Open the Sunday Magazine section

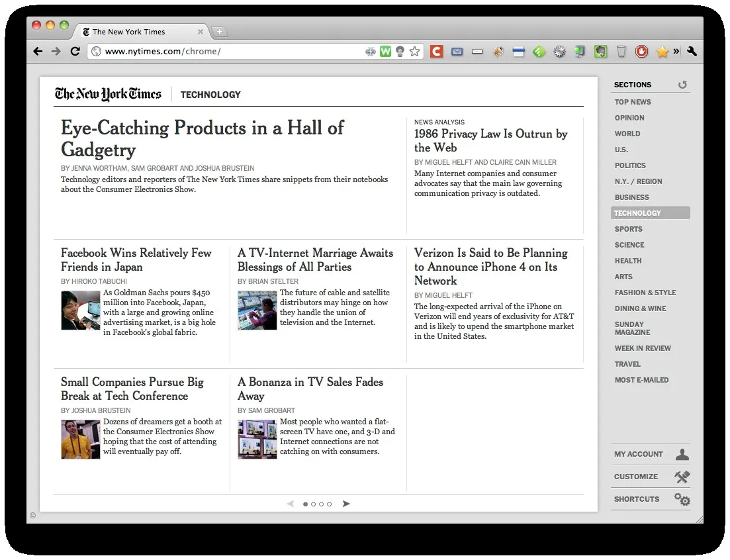[632, 328]
